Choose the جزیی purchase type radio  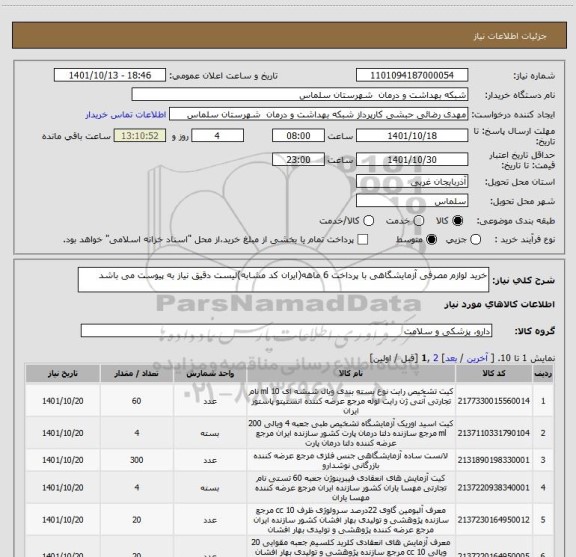click(x=475, y=240)
